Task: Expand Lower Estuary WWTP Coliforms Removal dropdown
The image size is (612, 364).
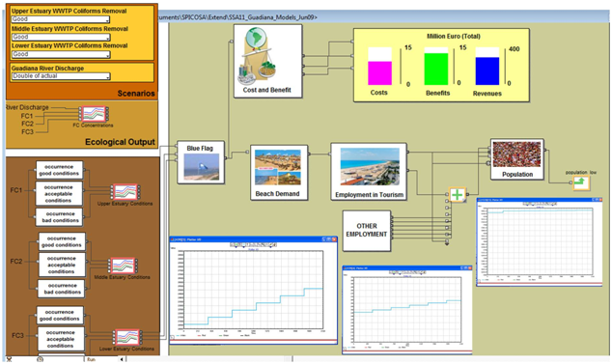Action: click(x=61, y=54)
